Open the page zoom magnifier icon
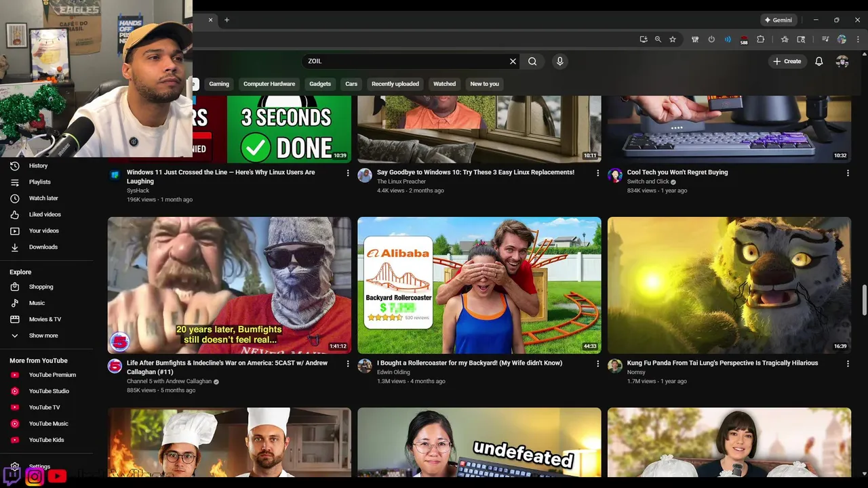Viewport: 868px width, 488px height. coord(658,39)
